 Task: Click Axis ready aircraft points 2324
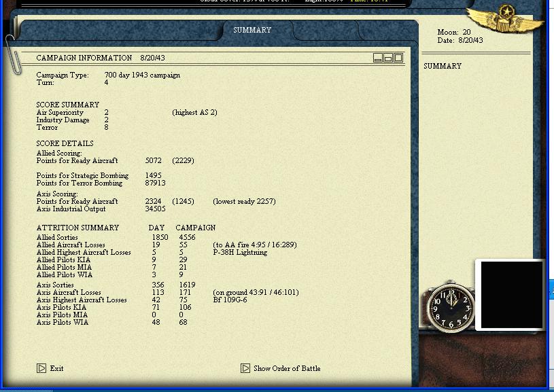pos(154,201)
